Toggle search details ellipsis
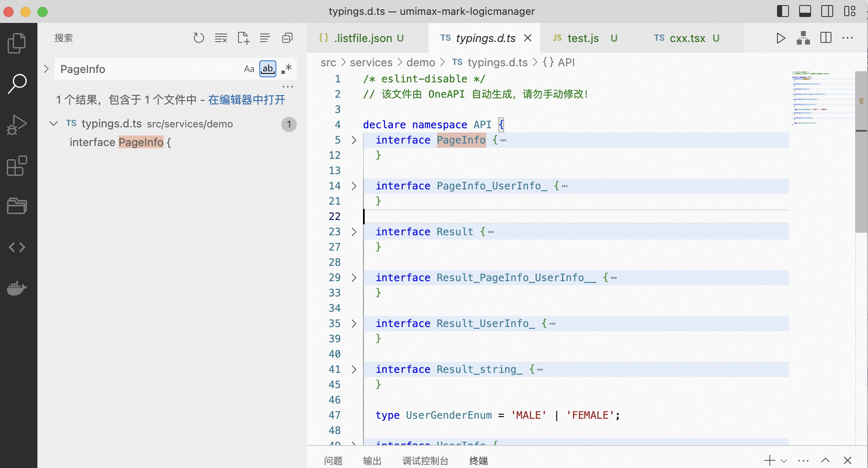Viewport: 868px width, 468px height. point(288,87)
